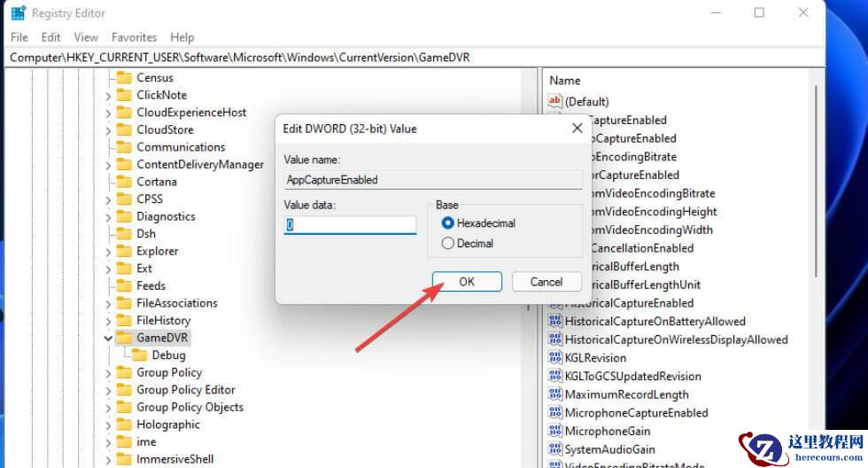Cancel the Edit DWORD dialog
This screenshot has width=868, height=468.
[546, 281]
